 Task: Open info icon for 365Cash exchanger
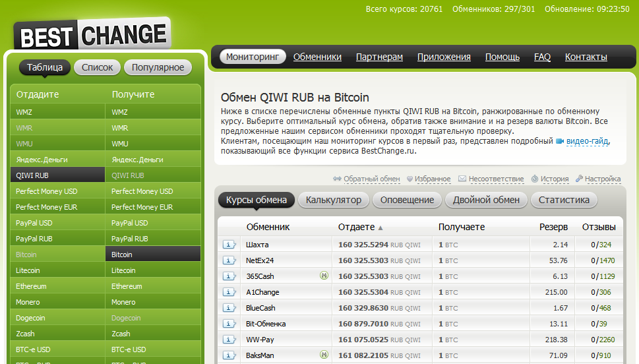coord(229,276)
